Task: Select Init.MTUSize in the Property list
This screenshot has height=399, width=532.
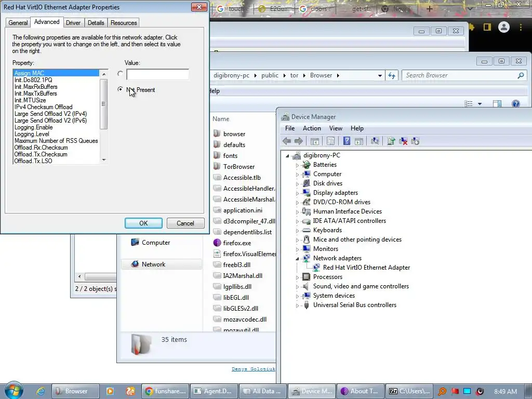Action: [56, 100]
